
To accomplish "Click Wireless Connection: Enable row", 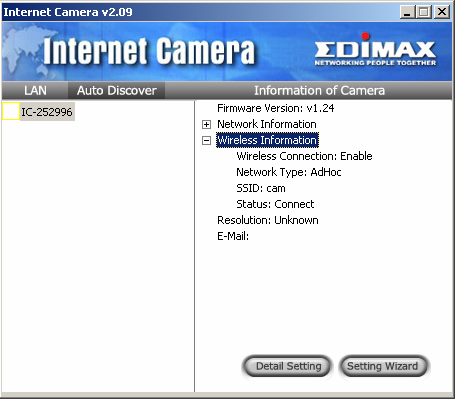I will coord(304,156).
